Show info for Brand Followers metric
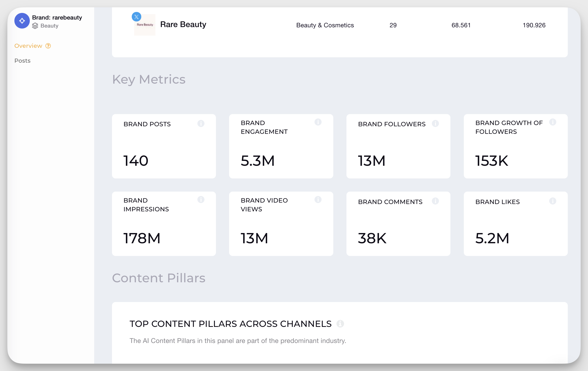This screenshot has width=588, height=371. click(435, 124)
